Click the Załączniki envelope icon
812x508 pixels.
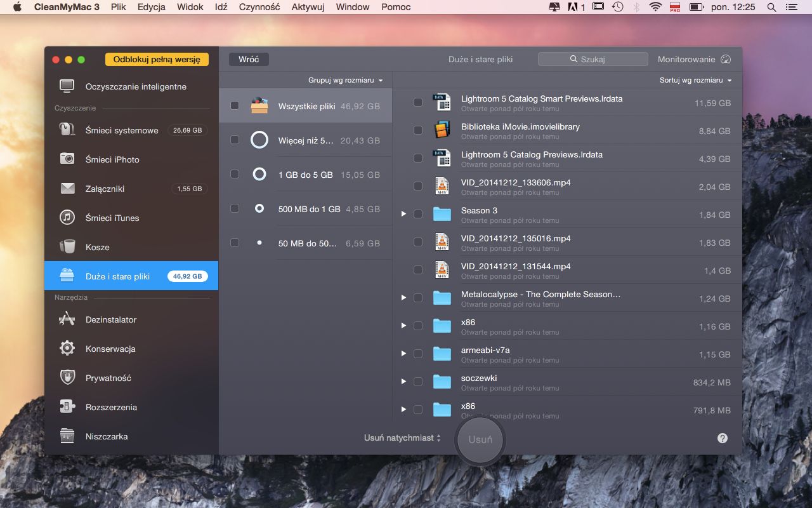67,189
